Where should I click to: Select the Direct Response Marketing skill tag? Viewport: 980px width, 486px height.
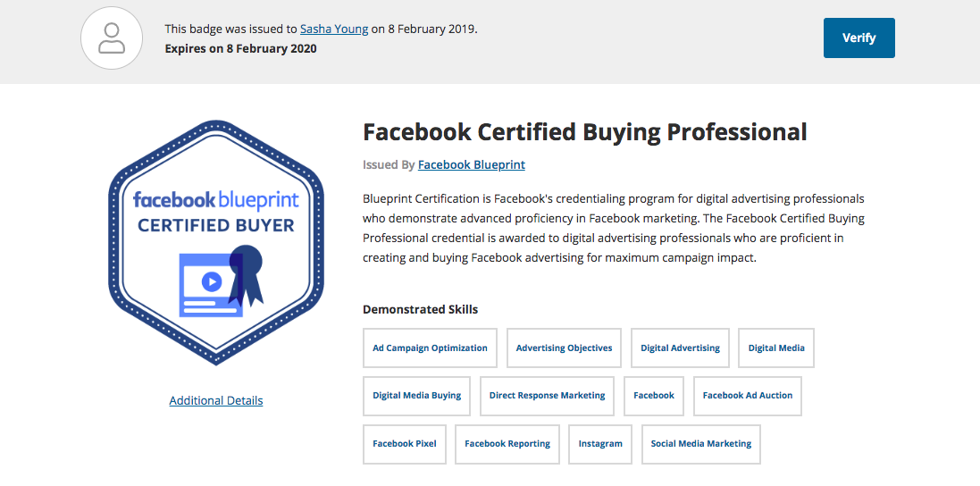(x=547, y=396)
